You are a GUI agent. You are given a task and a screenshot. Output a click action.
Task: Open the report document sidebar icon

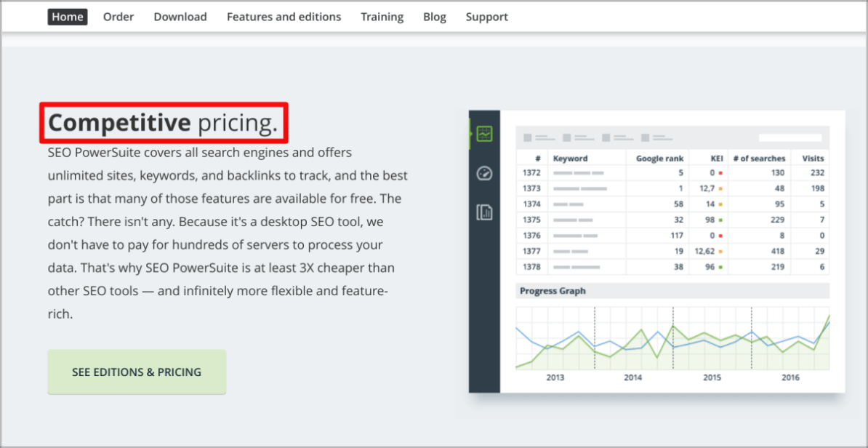[484, 212]
